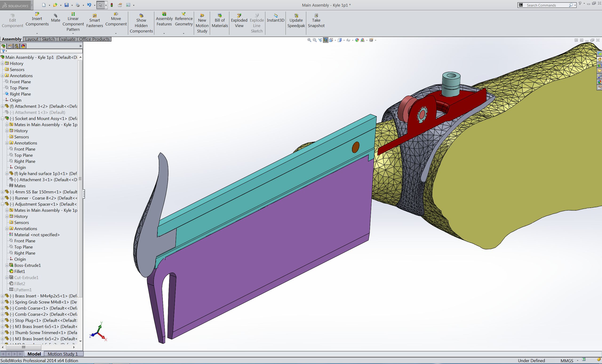Click the Mate tool icon
The image size is (602, 364).
point(56,15)
